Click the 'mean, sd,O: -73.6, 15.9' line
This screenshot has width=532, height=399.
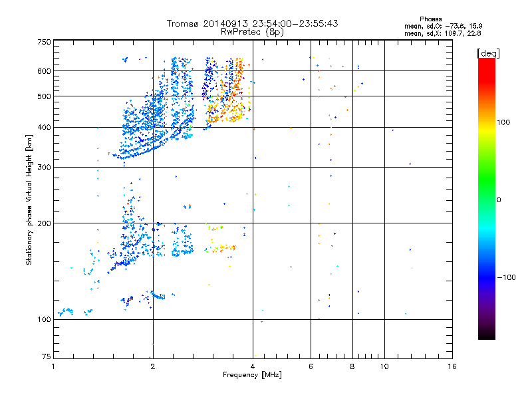(x=443, y=26)
